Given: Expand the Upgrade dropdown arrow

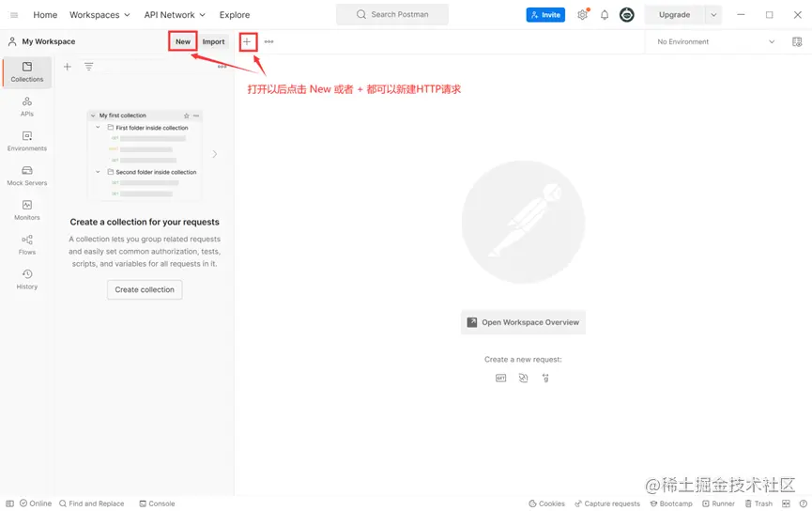Looking at the screenshot, I should [713, 15].
